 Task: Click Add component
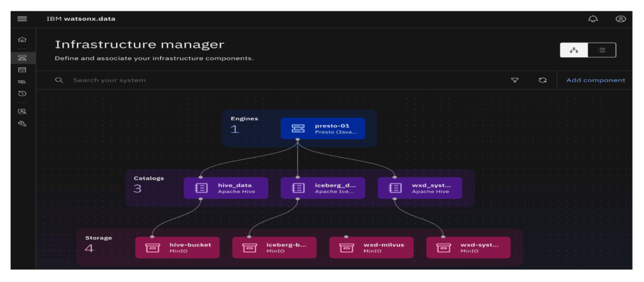pos(596,80)
